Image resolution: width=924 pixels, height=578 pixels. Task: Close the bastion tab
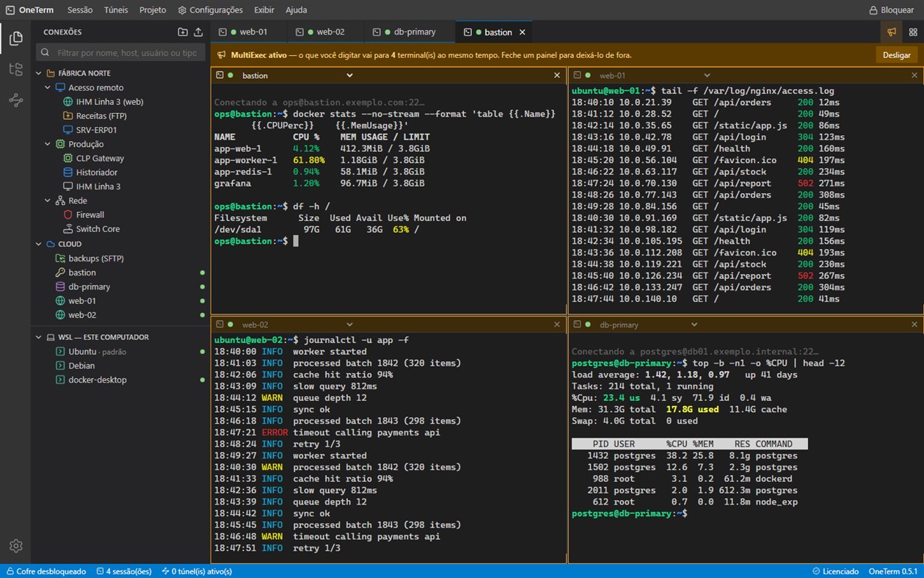pyautogui.click(x=523, y=32)
